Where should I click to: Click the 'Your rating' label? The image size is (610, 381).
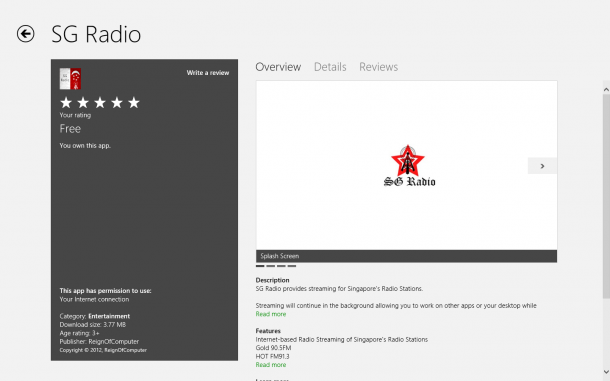click(75, 115)
